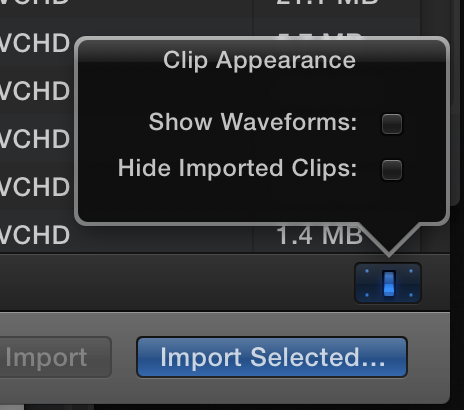Click the Clip Appearance switch icon

388,283
